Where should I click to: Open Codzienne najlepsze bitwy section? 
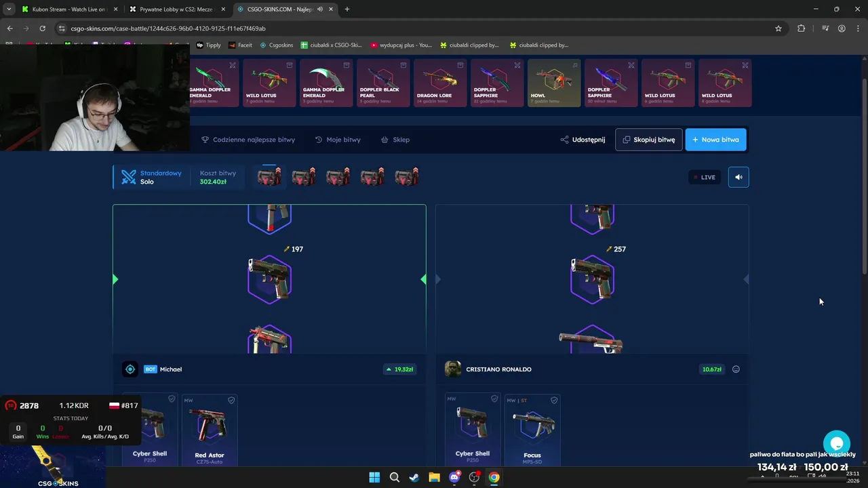tap(248, 140)
